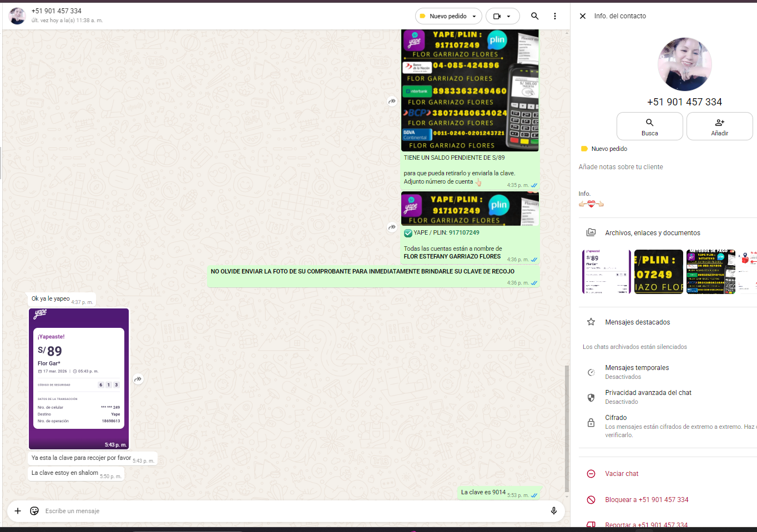Viewport: 757px width, 532px height.
Task: Open Mensajes destacados
Action: click(x=637, y=322)
